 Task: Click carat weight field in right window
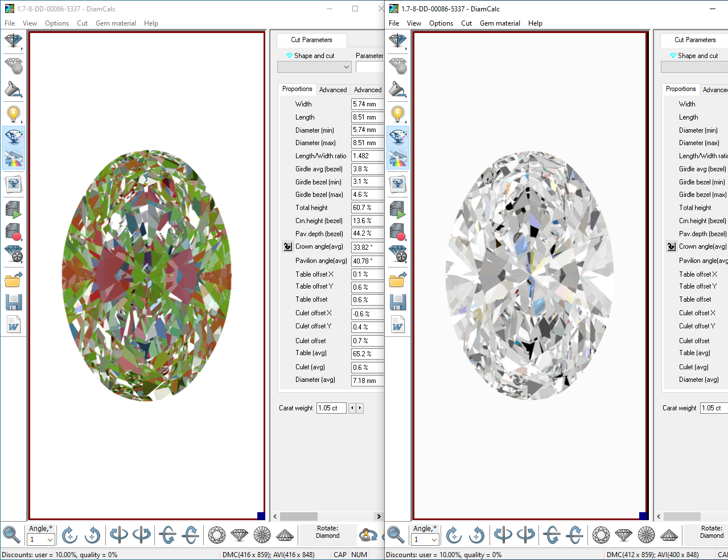coord(714,408)
